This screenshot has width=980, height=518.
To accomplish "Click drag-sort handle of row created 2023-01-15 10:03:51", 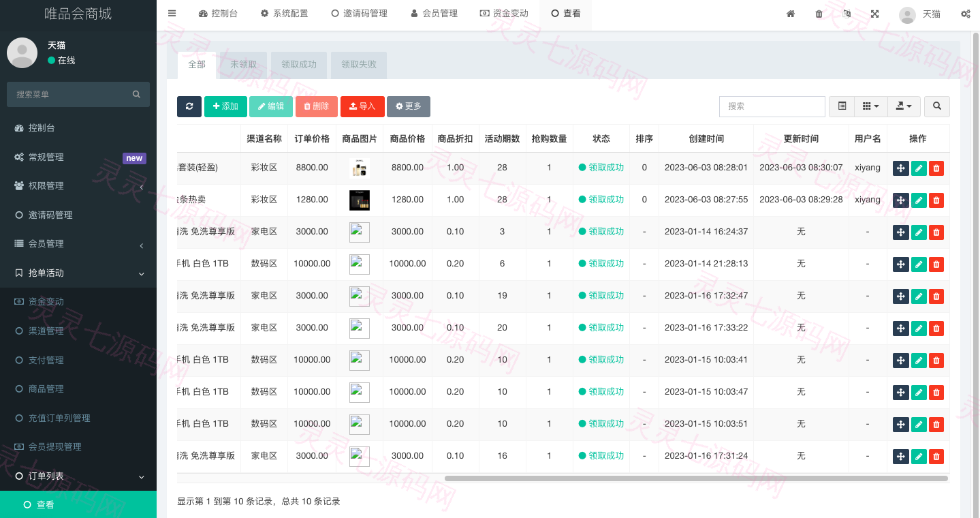I will 901,425.
